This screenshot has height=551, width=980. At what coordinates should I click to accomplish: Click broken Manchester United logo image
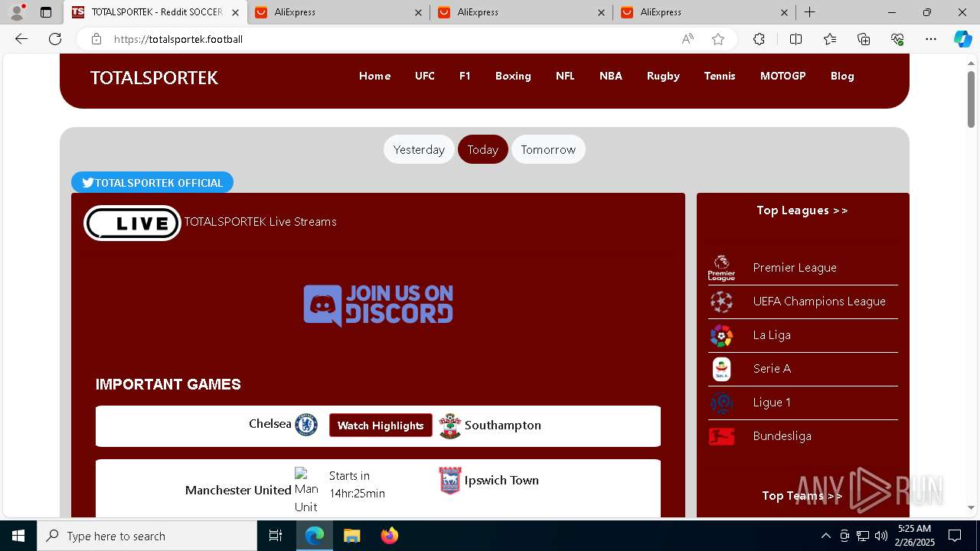(x=306, y=491)
